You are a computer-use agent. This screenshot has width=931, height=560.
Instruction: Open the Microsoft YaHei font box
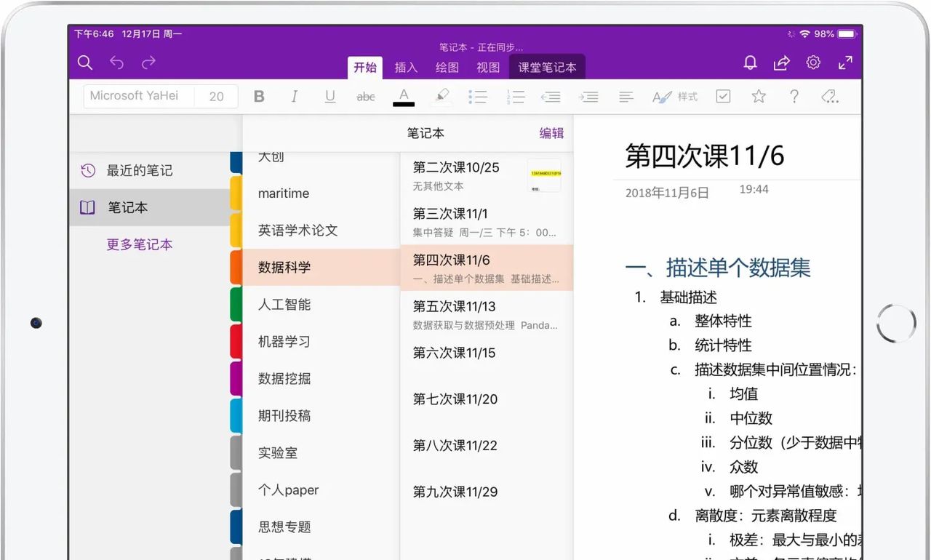(x=139, y=96)
